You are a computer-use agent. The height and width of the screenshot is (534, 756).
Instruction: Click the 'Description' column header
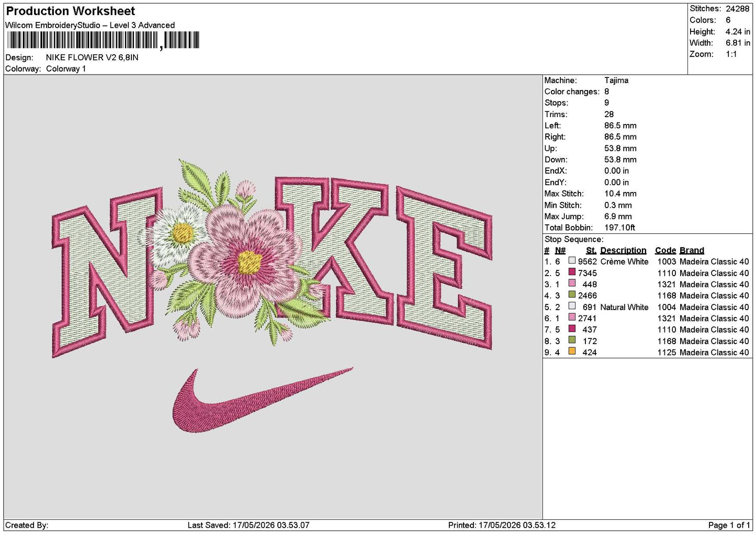623,251
